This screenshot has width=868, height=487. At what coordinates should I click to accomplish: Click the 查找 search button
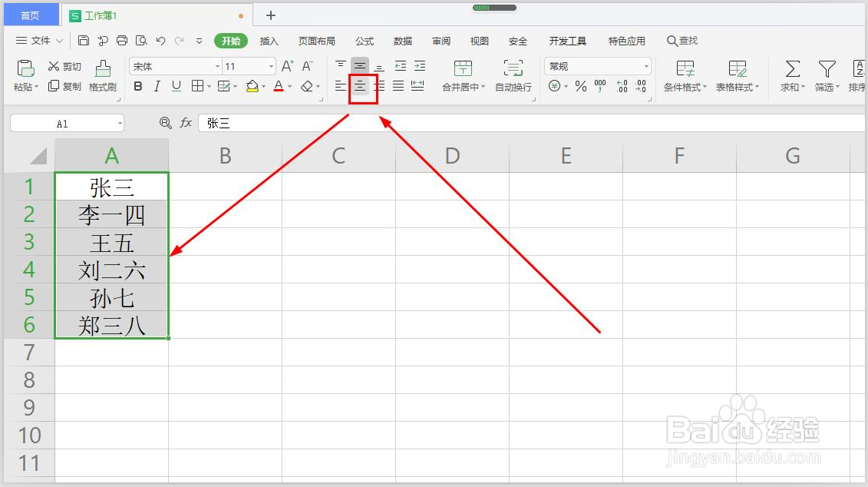point(682,41)
